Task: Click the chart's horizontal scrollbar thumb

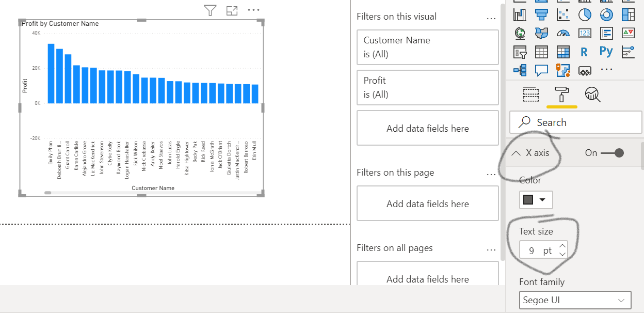Action: tap(47, 193)
